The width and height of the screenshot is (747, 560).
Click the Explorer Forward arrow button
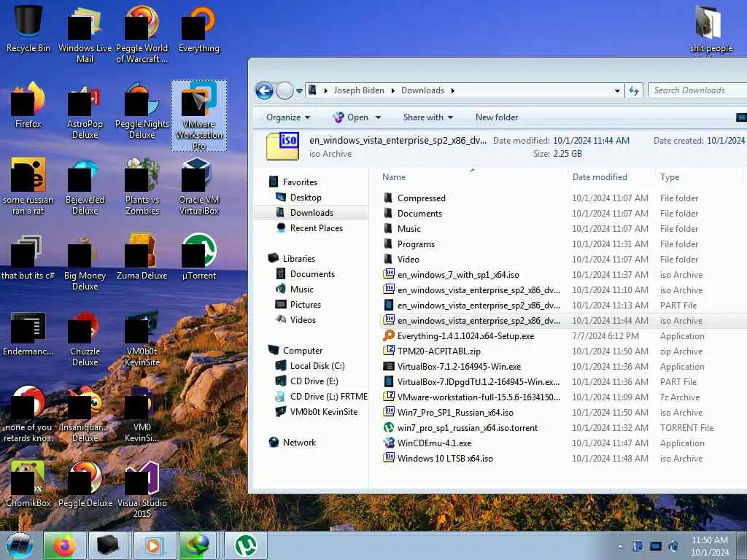285,90
